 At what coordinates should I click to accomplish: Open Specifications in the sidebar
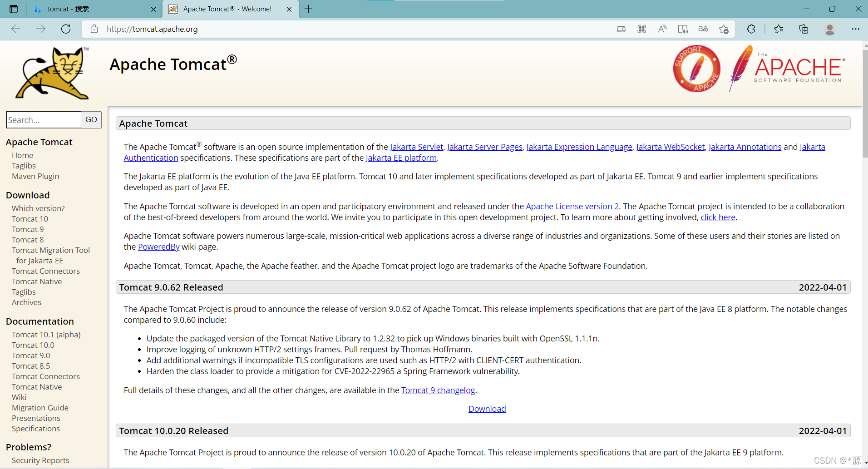point(36,429)
